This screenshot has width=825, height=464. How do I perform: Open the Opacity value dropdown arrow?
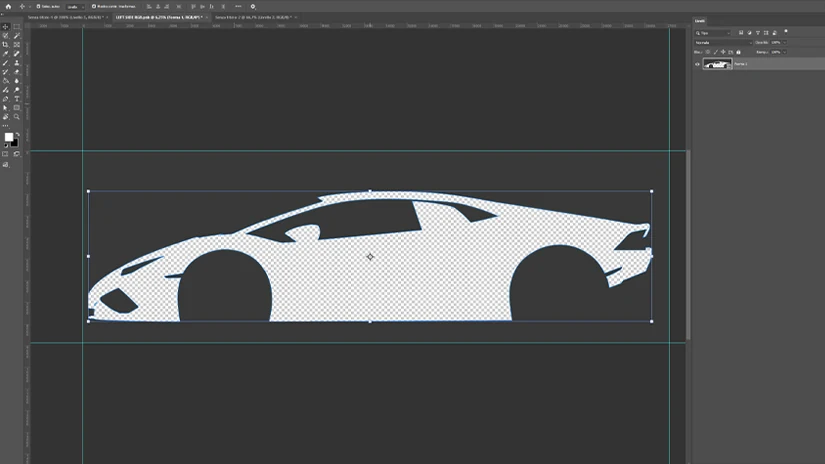click(x=784, y=43)
